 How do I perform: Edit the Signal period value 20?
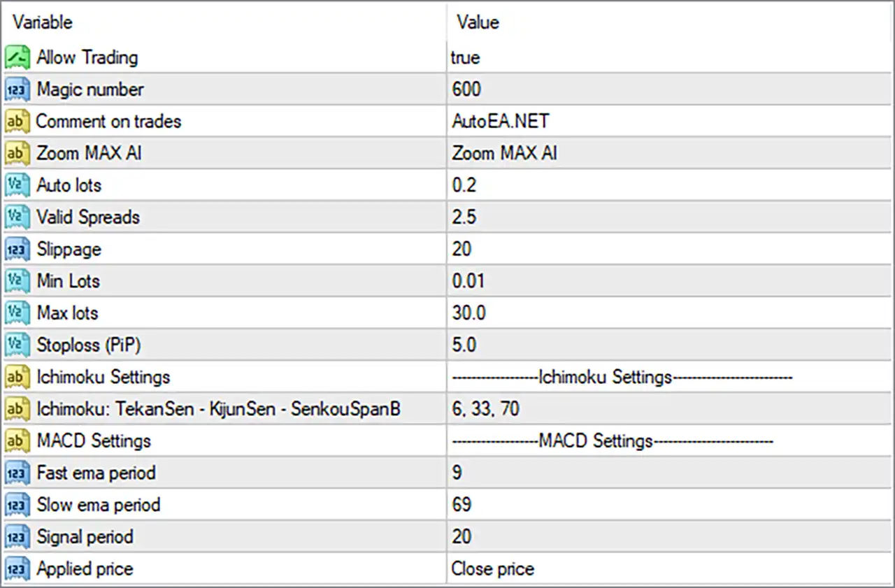pyautogui.click(x=461, y=537)
